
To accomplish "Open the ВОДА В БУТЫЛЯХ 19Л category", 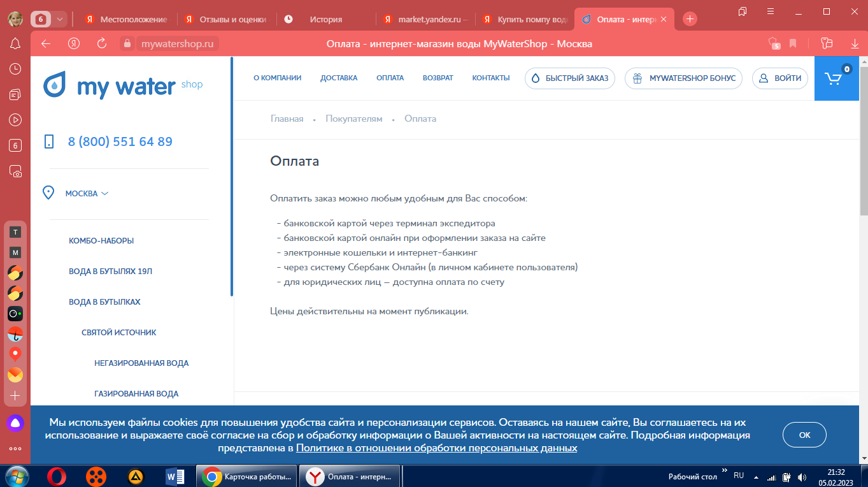I will coord(111,272).
